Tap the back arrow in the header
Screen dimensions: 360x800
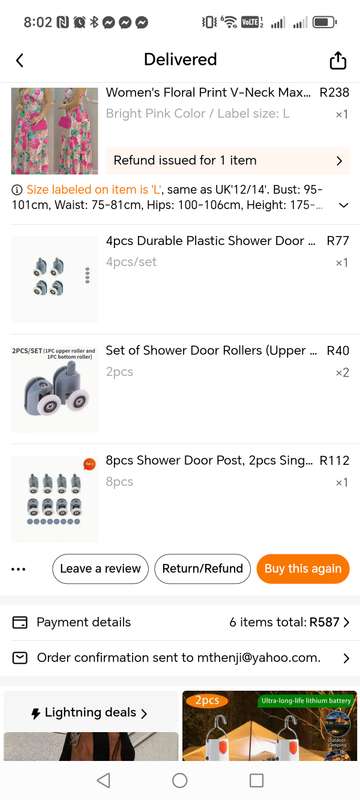(19, 61)
